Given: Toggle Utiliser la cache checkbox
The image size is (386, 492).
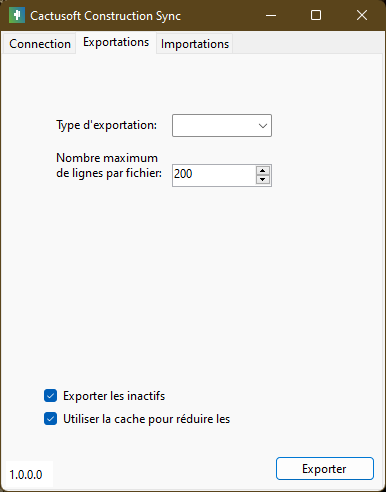Looking at the screenshot, I should 50,419.
